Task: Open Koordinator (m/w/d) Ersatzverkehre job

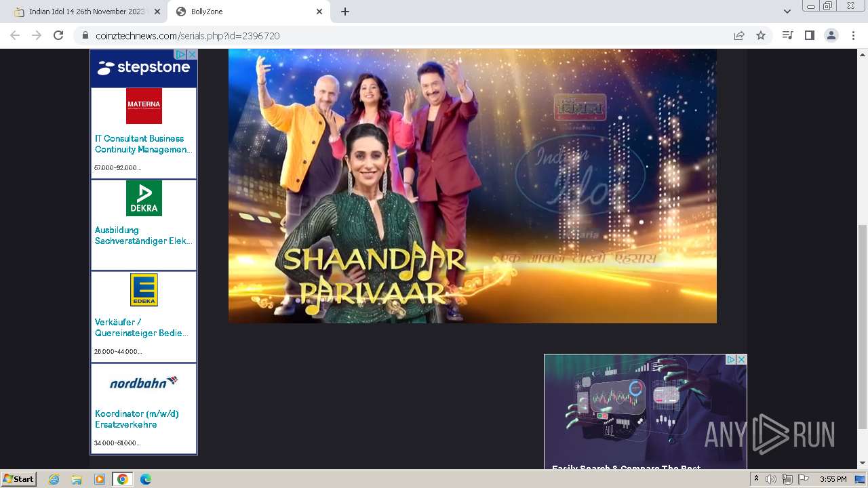Action: (x=137, y=419)
